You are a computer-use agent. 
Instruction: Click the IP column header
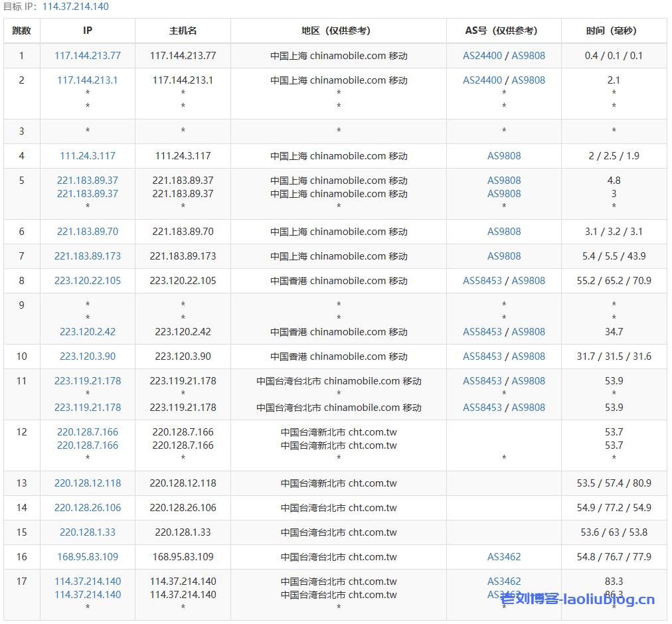(87, 31)
